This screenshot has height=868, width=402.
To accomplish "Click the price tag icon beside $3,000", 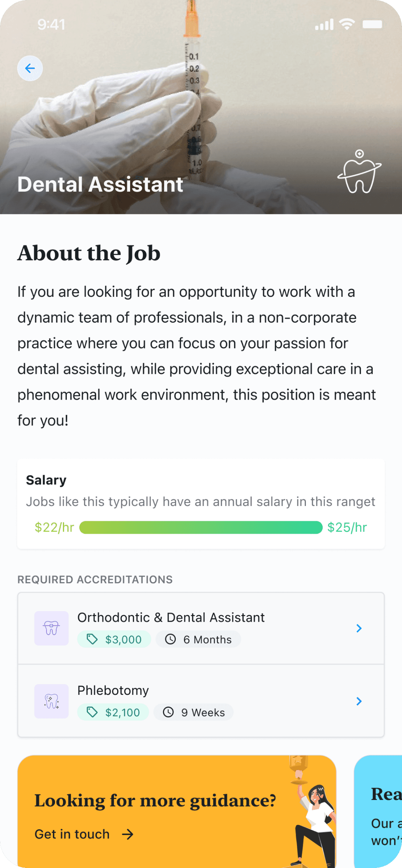I will click(x=92, y=640).
